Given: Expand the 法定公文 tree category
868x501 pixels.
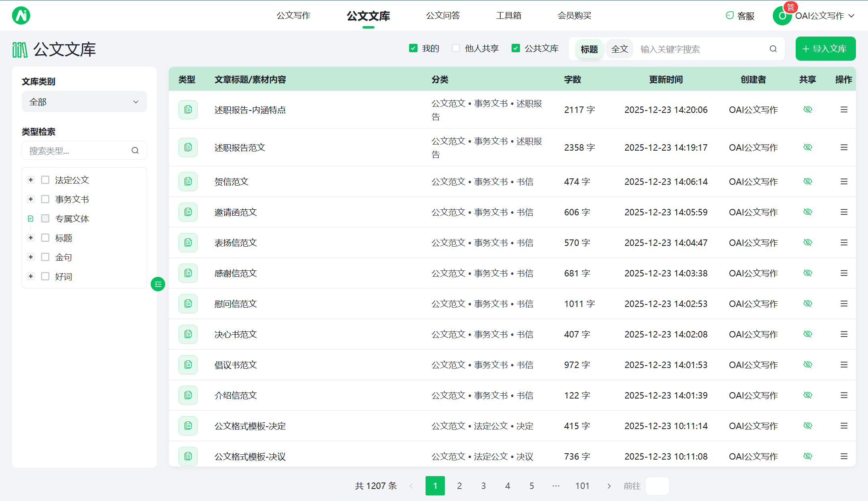Looking at the screenshot, I should (31, 180).
